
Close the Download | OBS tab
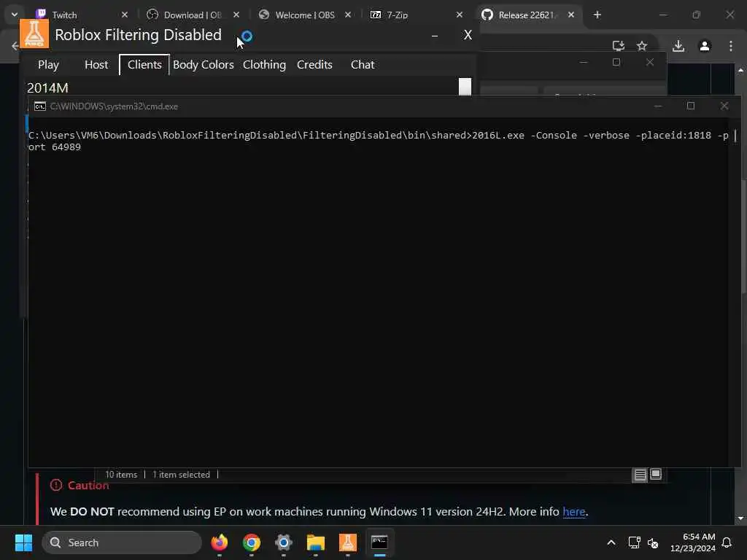(236, 15)
